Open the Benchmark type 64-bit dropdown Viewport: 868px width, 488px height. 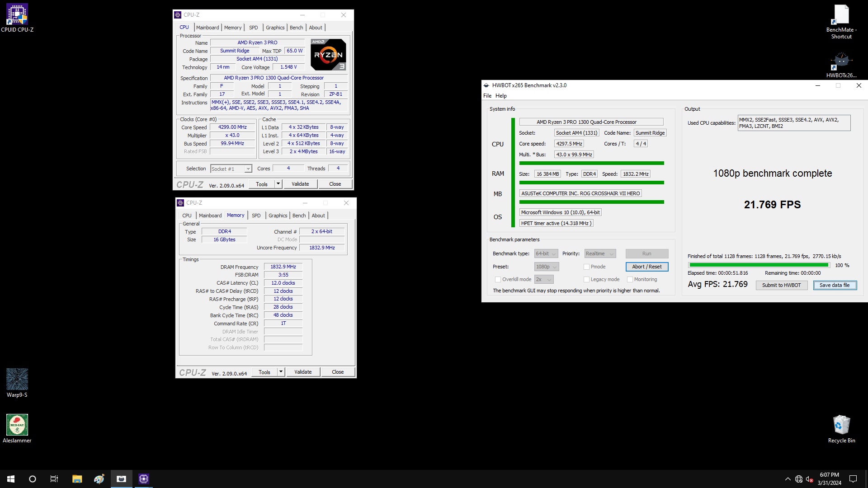[546, 254]
